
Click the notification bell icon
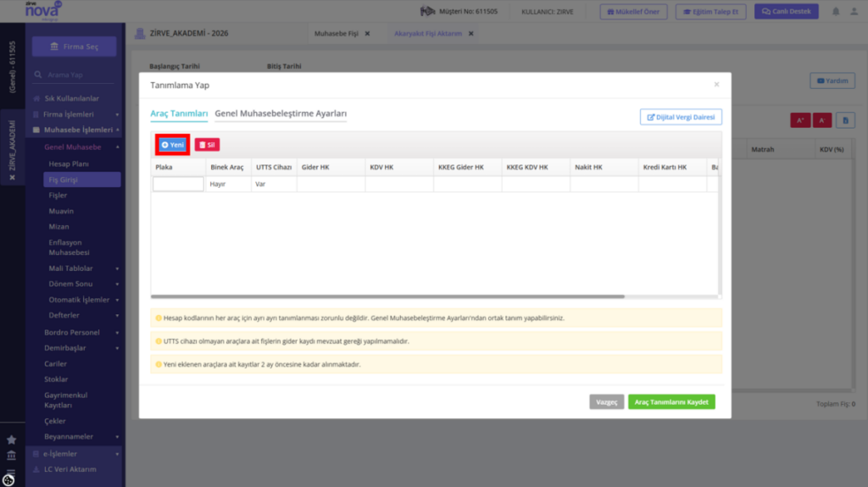tap(836, 11)
